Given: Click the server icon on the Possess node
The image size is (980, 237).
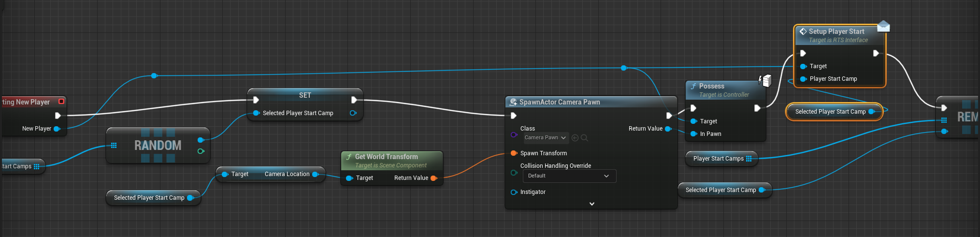Looking at the screenshot, I should point(765,80).
